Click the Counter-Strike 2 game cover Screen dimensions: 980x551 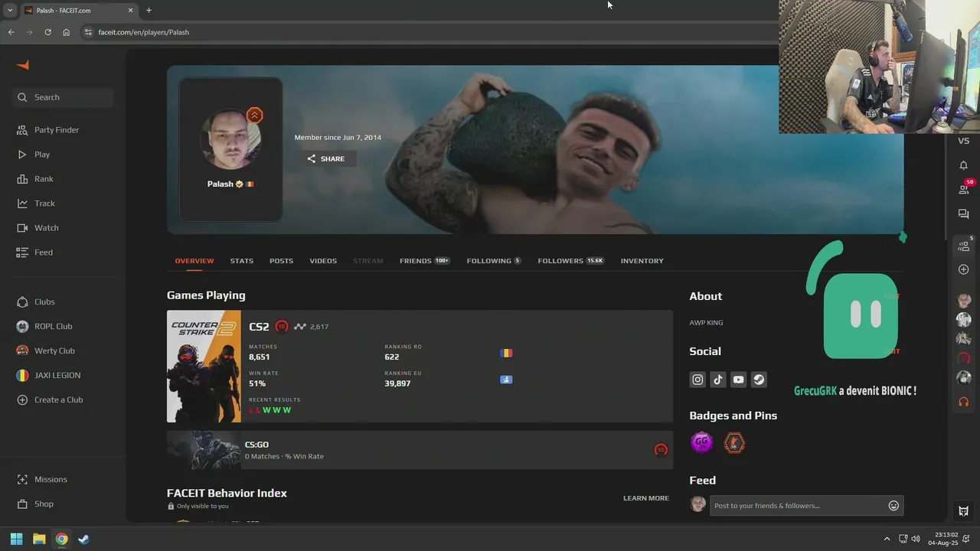click(204, 367)
